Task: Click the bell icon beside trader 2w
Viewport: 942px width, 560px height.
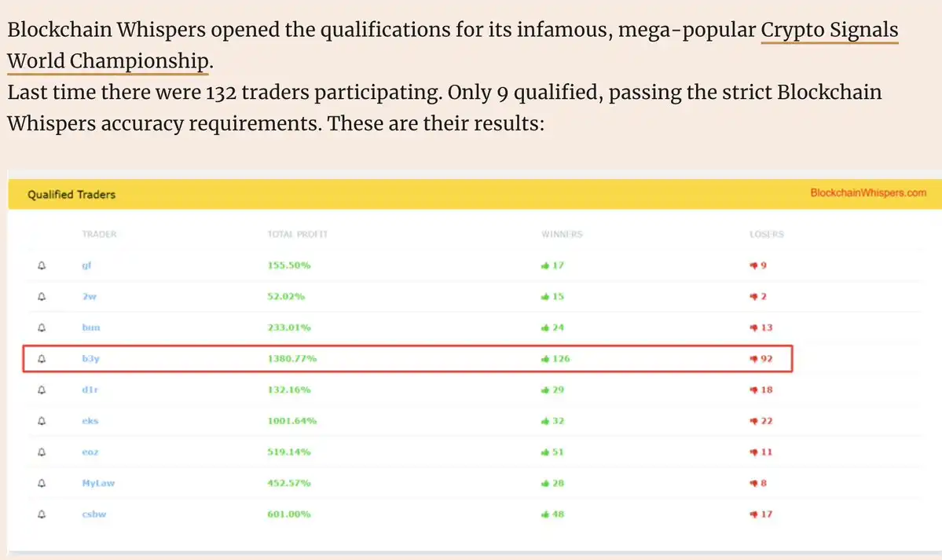Action: pyautogui.click(x=42, y=297)
